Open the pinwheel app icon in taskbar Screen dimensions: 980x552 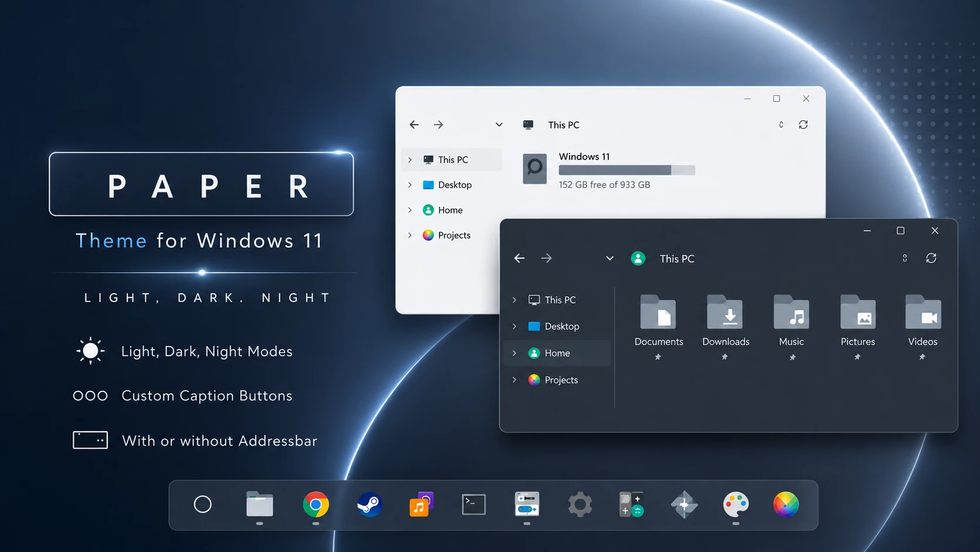point(684,504)
